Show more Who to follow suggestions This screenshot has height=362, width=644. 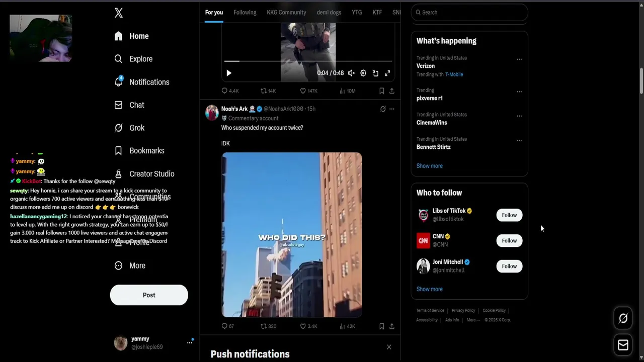tap(430, 289)
